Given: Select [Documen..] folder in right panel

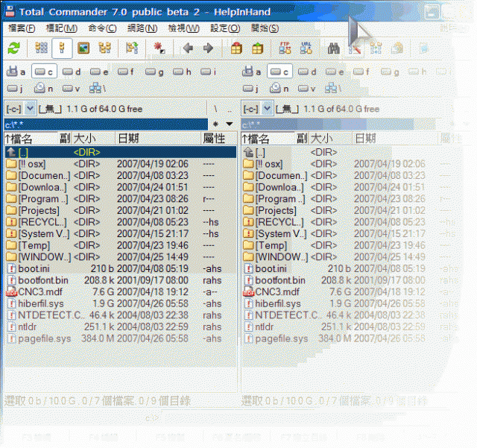Looking at the screenshot, I should pyautogui.click(x=351, y=176).
